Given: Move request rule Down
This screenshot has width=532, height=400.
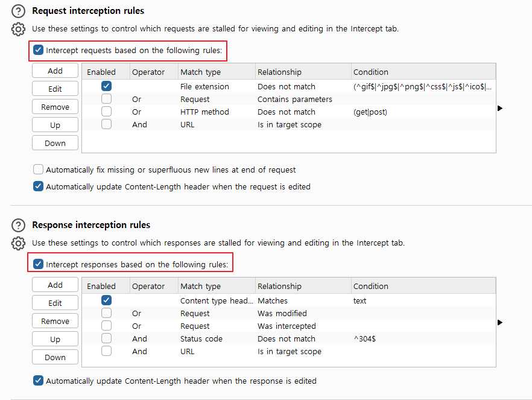Looking at the screenshot, I should pos(55,143).
